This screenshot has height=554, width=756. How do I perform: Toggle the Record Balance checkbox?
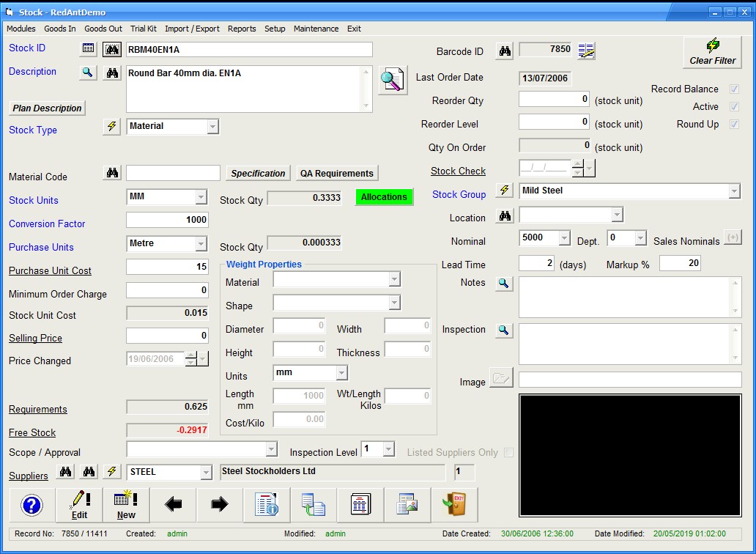pos(734,89)
